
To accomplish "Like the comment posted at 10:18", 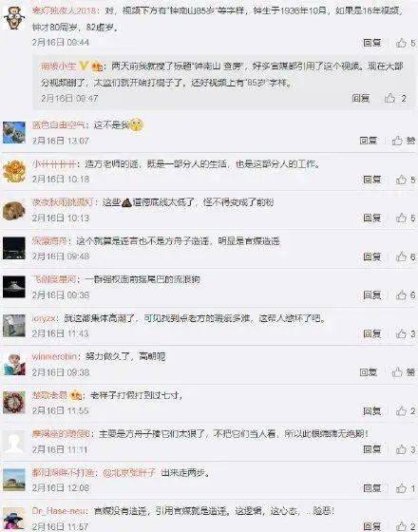I will (x=406, y=180).
